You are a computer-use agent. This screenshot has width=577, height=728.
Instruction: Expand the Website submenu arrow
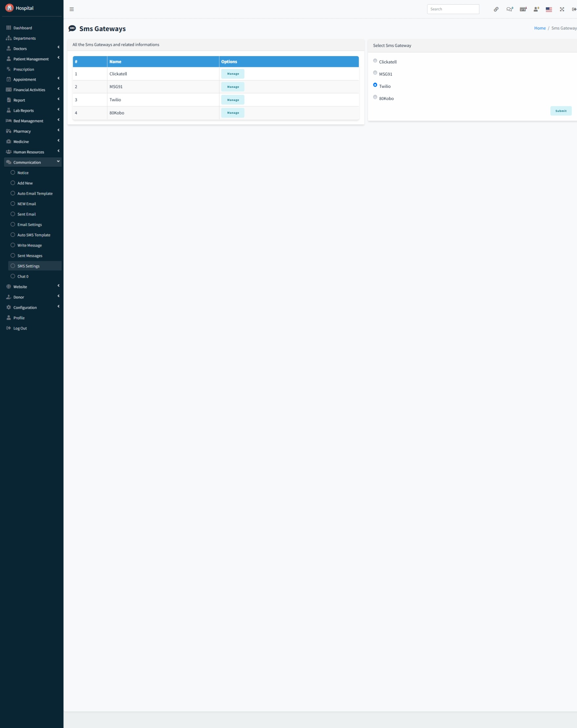click(58, 285)
